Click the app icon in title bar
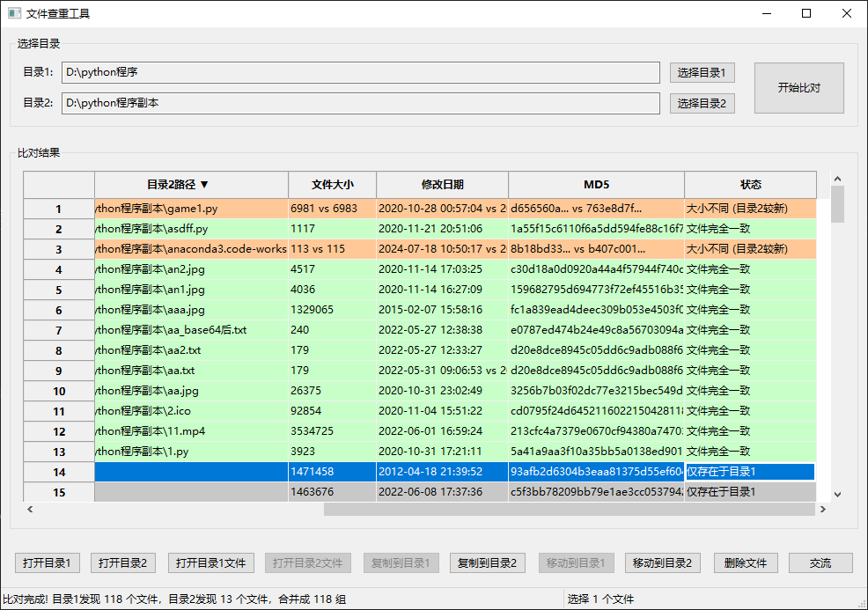Viewport: 868px width, 610px height. (x=12, y=12)
